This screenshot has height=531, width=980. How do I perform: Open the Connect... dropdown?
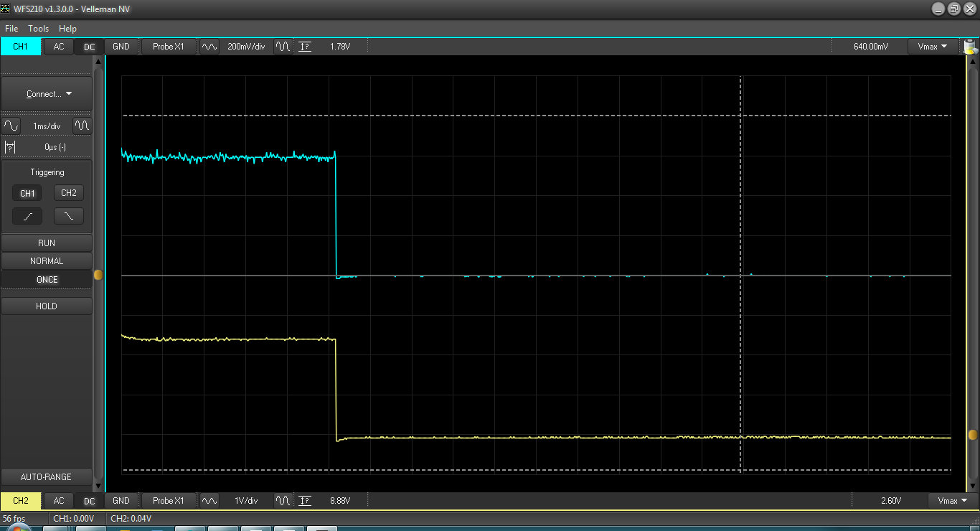click(x=47, y=94)
